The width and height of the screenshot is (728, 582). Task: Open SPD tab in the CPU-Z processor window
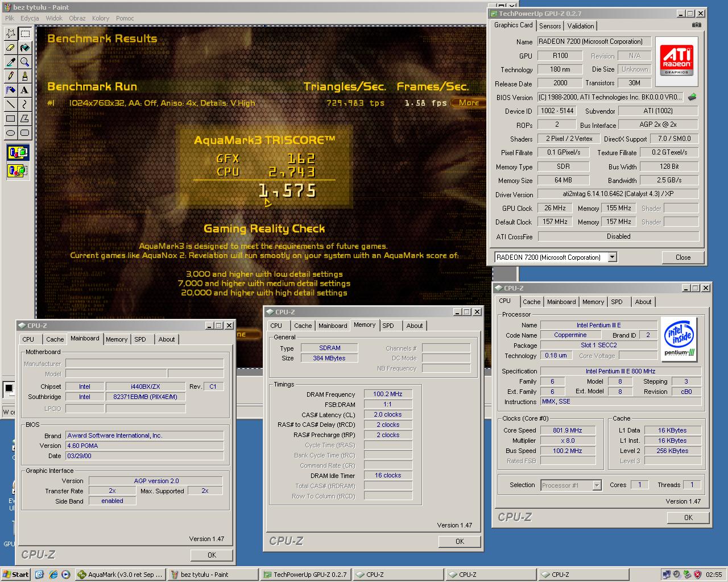pyautogui.click(x=617, y=302)
